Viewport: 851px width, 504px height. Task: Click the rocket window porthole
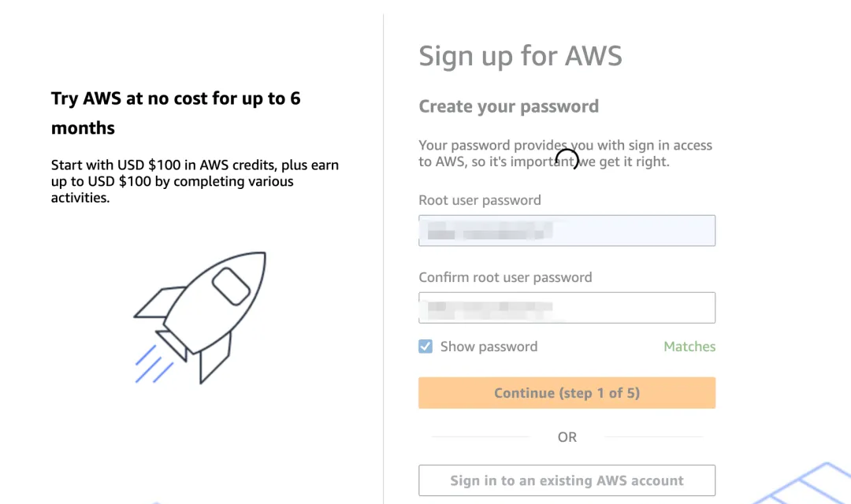pyautogui.click(x=231, y=287)
